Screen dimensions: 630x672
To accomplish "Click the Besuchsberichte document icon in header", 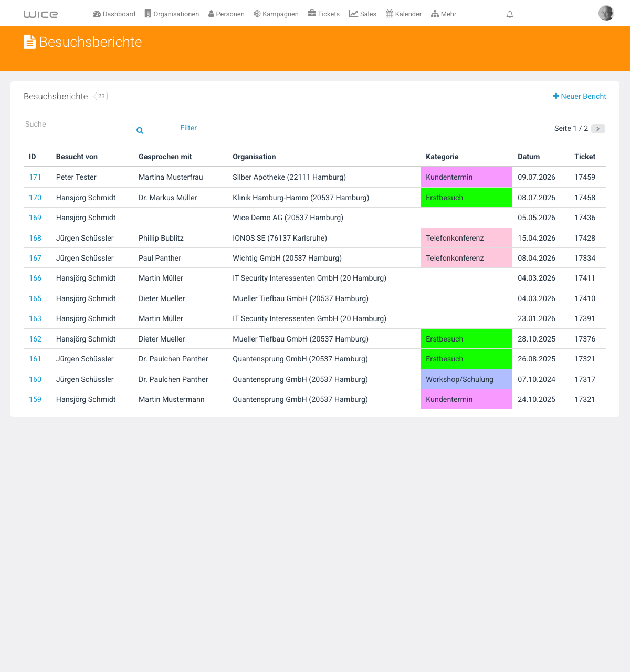I will [x=29, y=42].
